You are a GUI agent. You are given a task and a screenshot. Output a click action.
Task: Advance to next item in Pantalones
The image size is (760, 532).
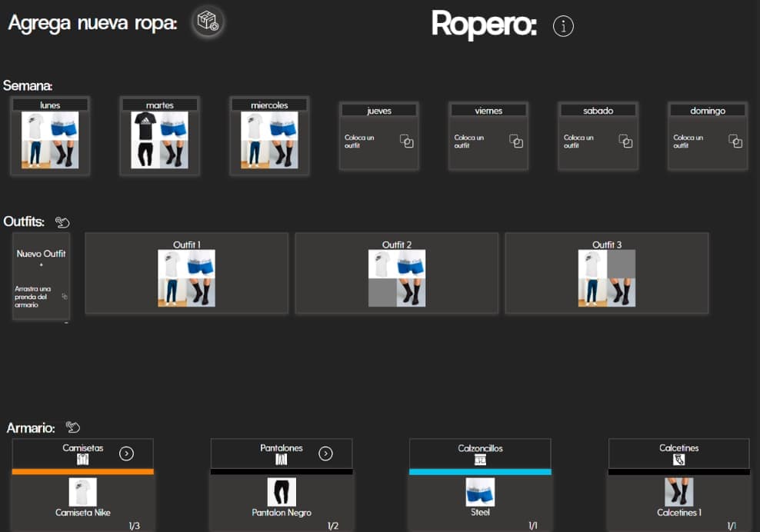(x=325, y=454)
